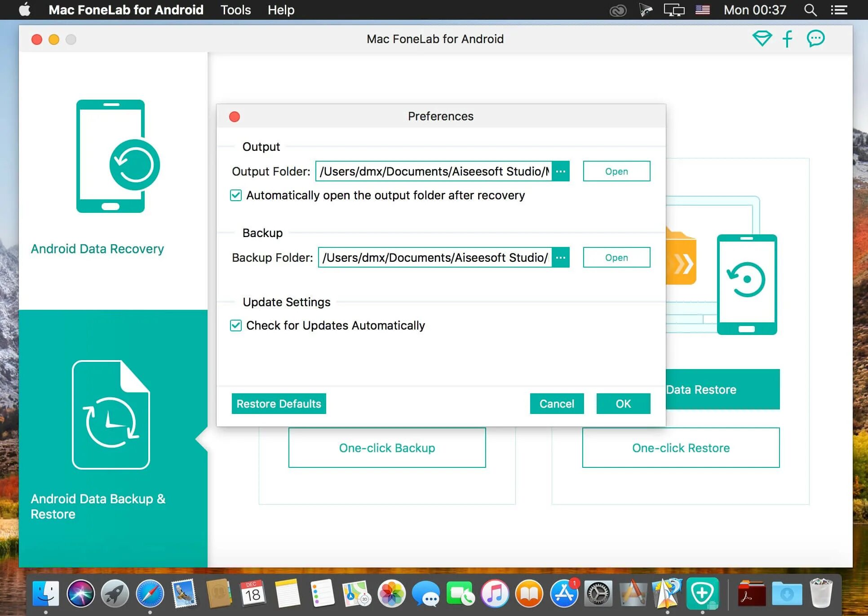Click the diamond purchase icon in title bar
This screenshot has height=616, width=868.
[762, 39]
